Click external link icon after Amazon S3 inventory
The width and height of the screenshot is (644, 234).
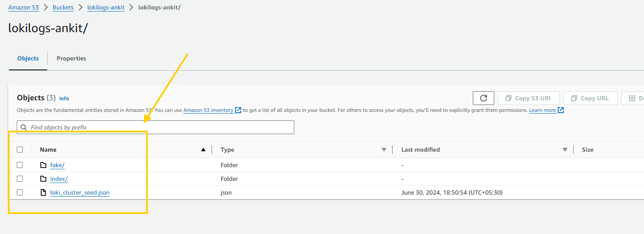coord(238,110)
